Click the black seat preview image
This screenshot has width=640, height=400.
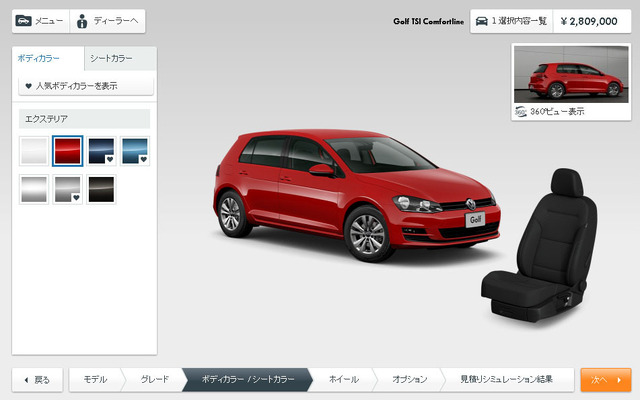pyautogui.click(x=540, y=245)
